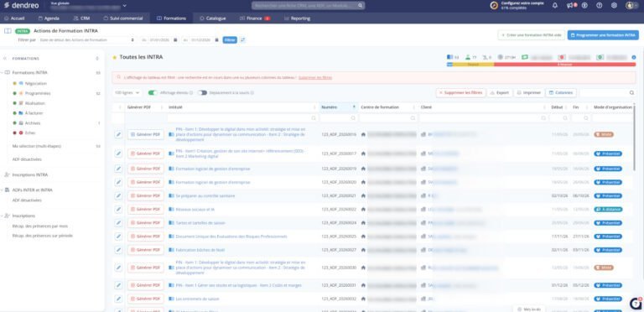The height and width of the screenshot is (312, 644).
Task: Click the Client column filter input
Action: pyautogui.click(x=484, y=117)
